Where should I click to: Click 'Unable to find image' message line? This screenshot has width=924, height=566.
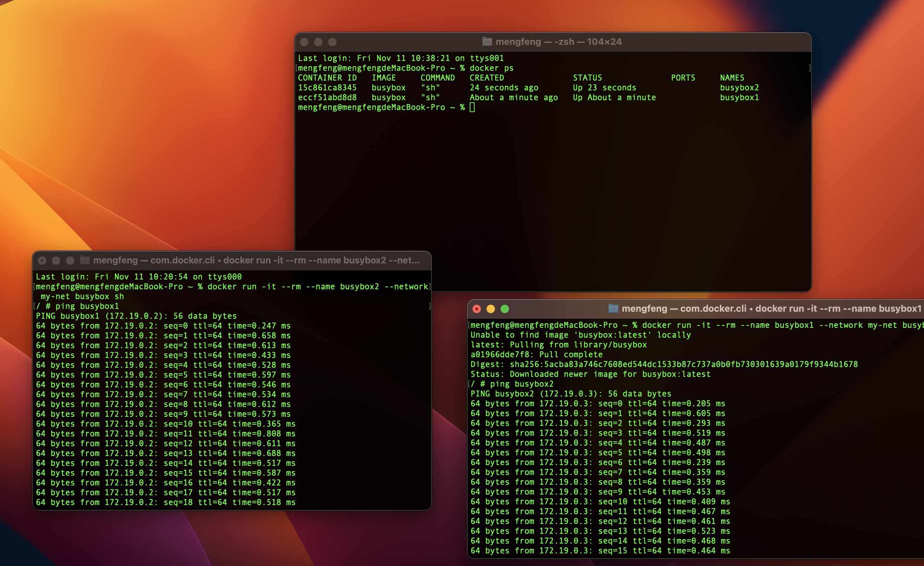coord(580,334)
